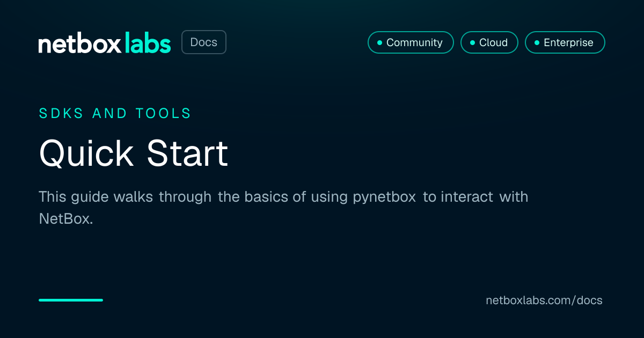
Task: Select the Cloud pill
Action: (x=489, y=42)
